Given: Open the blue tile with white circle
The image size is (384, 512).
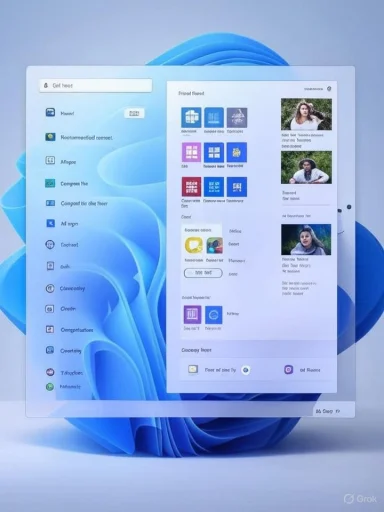Looking at the screenshot, I should coord(214,315).
